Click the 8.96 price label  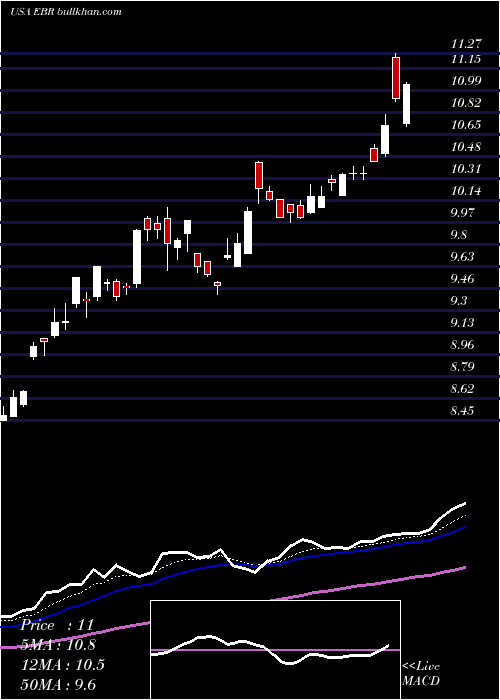tap(462, 345)
